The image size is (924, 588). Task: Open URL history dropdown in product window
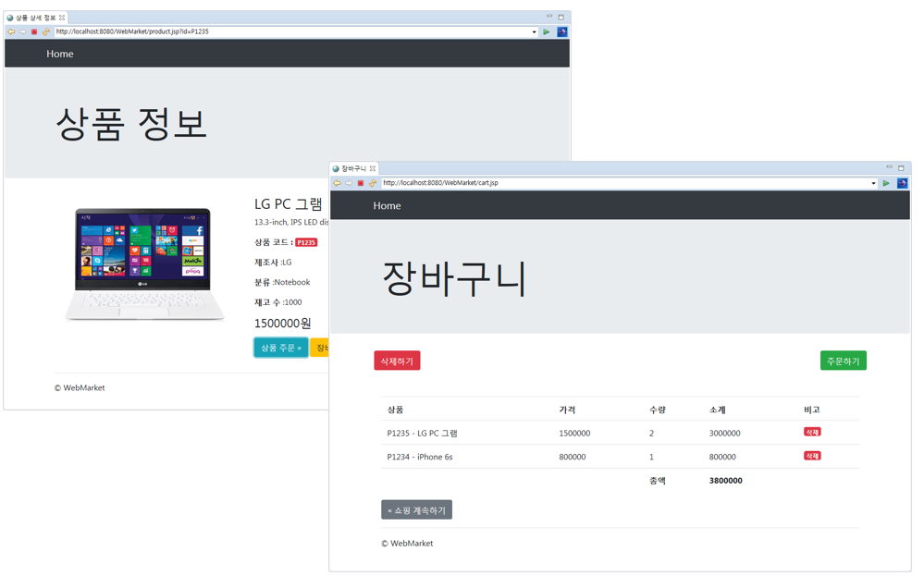pyautogui.click(x=534, y=31)
